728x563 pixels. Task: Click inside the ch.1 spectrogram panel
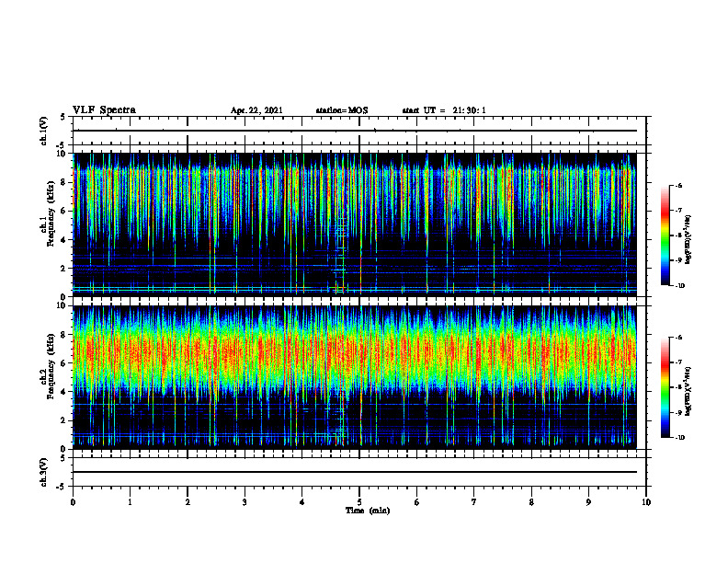point(355,224)
